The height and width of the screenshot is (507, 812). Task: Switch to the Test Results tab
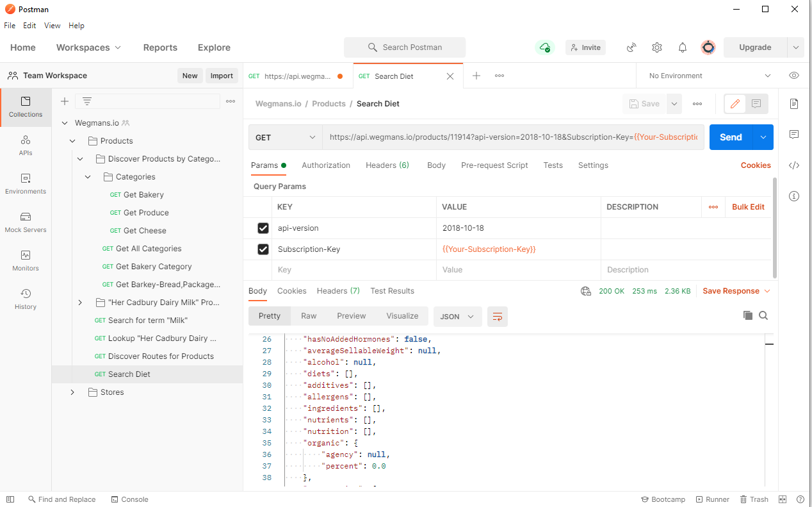(392, 291)
